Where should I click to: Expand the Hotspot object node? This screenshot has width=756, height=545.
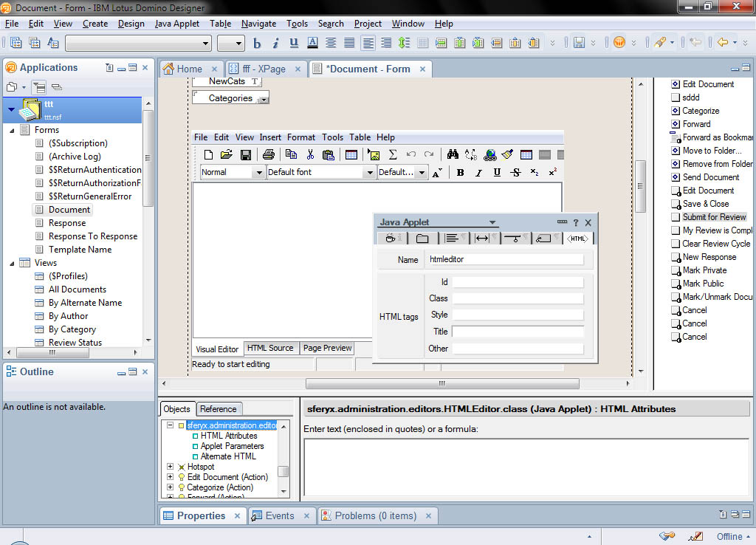171,467
